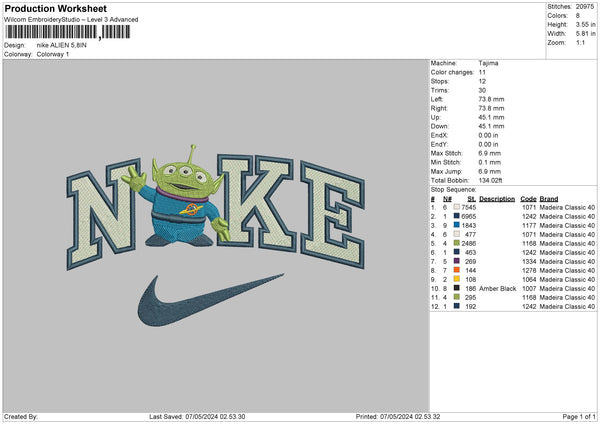Click the Description column header
This screenshot has width=600, height=424.
pyautogui.click(x=497, y=199)
